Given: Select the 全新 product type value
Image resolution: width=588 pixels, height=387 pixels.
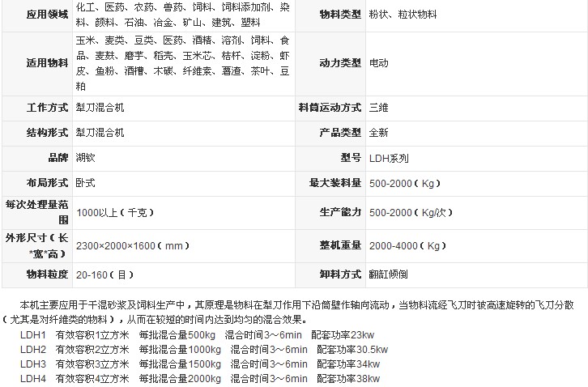Looking at the screenshot, I should (x=378, y=131).
